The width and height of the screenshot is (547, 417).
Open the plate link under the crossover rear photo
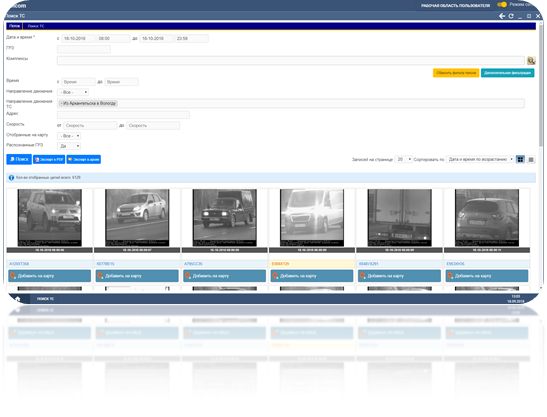(x=455, y=264)
